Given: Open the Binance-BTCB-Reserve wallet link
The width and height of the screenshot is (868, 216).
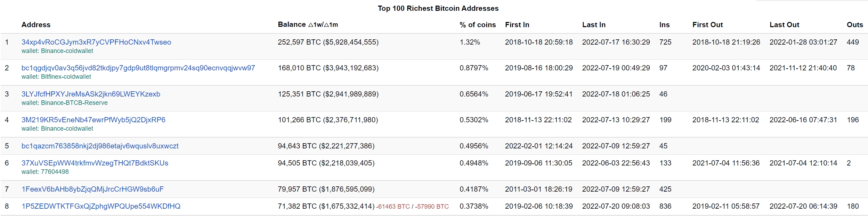Looking at the screenshot, I should pos(74,103).
